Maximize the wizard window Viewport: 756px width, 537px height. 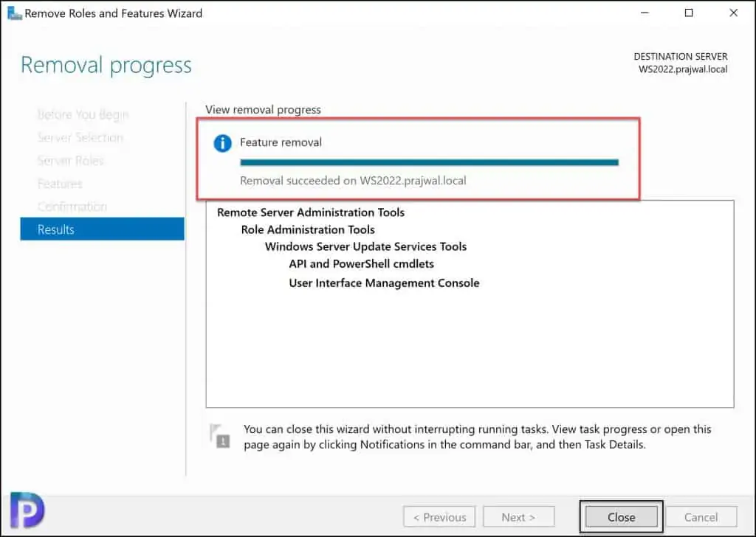pyautogui.click(x=689, y=13)
